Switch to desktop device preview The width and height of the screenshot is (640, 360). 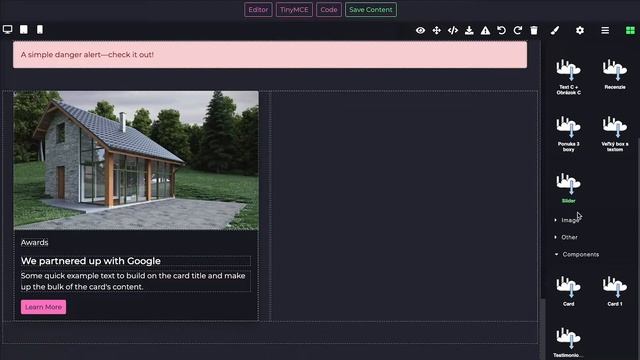click(7, 29)
